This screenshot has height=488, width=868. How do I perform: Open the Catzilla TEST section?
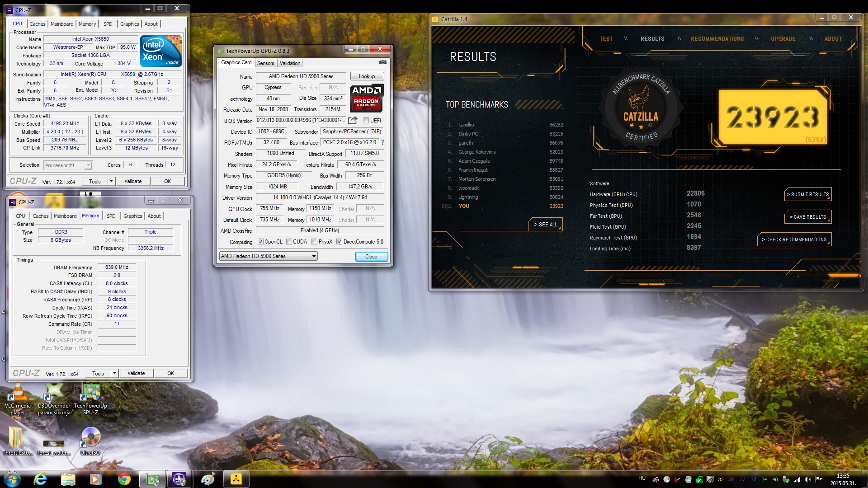[606, 39]
